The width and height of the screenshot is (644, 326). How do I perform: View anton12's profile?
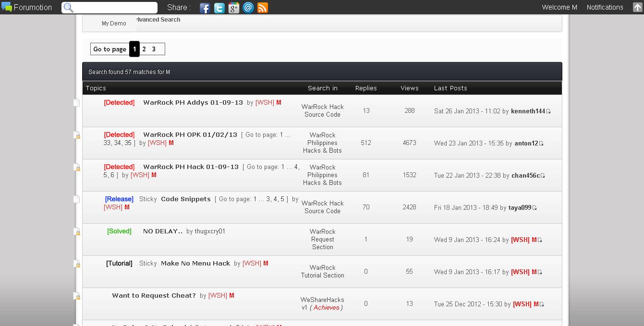[526, 144]
